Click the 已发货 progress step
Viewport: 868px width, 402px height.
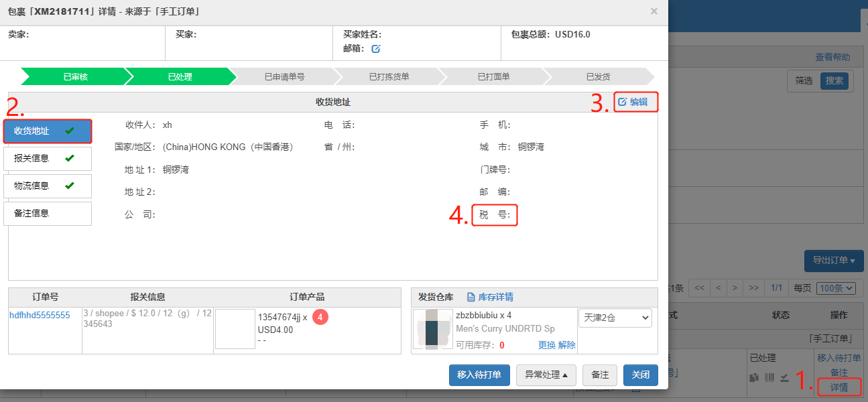[x=598, y=76]
